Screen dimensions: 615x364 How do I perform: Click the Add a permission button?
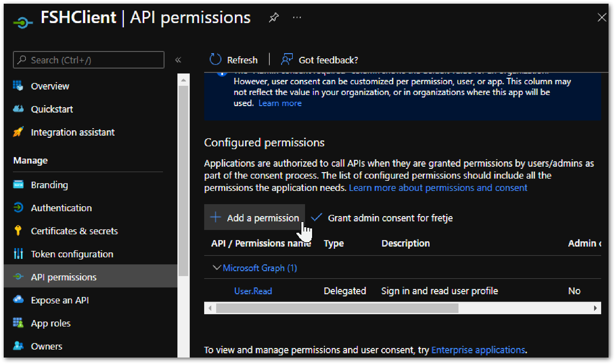tap(254, 217)
